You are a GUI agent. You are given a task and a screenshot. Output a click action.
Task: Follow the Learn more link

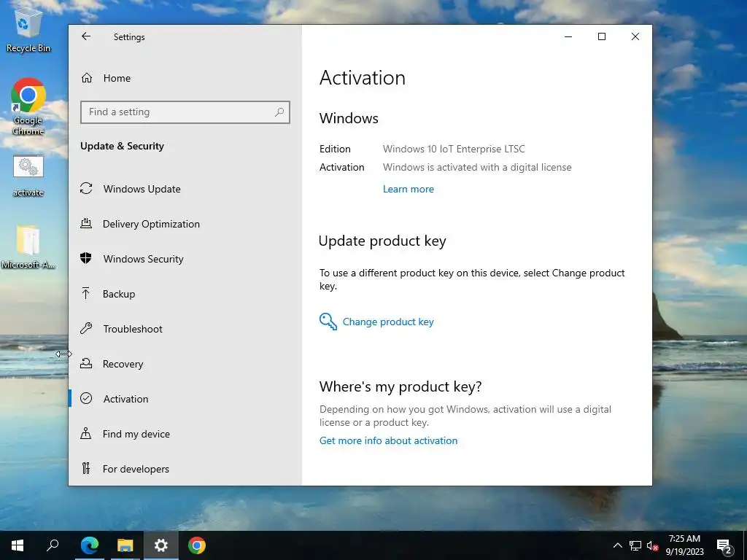(409, 189)
